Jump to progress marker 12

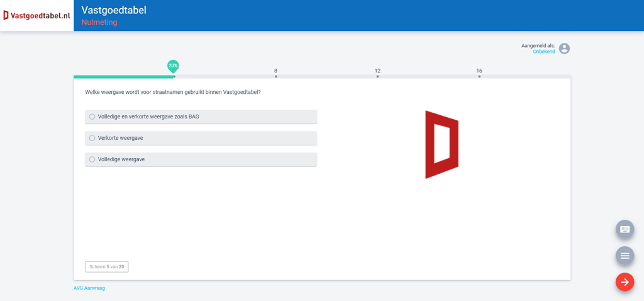(x=377, y=76)
